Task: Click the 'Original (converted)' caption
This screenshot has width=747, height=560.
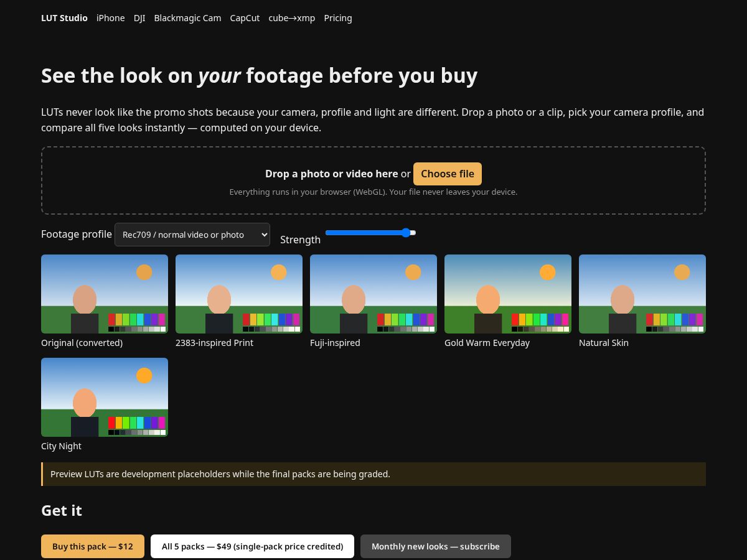Action: pyautogui.click(x=82, y=343)
